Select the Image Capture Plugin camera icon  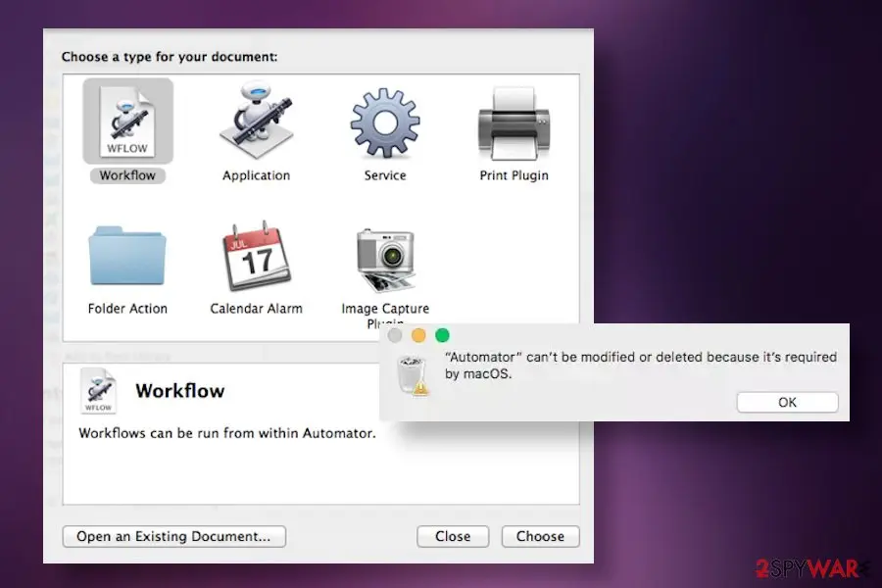[x=386, y=259]
